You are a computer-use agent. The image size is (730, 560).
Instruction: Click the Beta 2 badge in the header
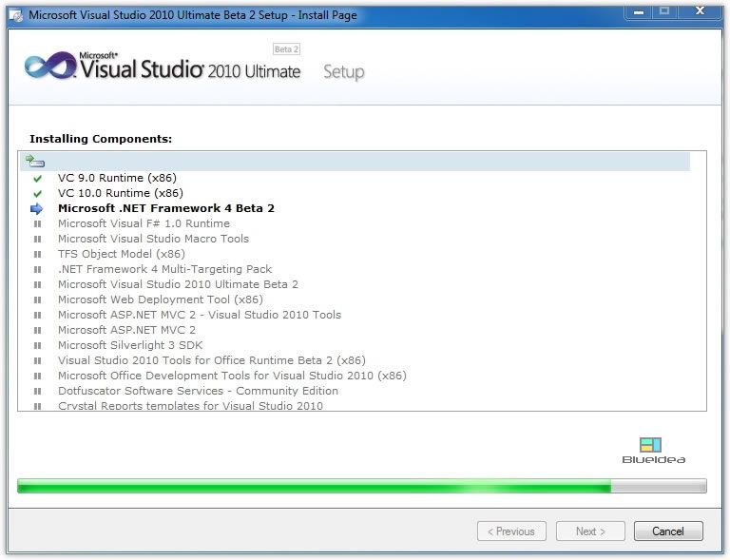pos(286,49)
